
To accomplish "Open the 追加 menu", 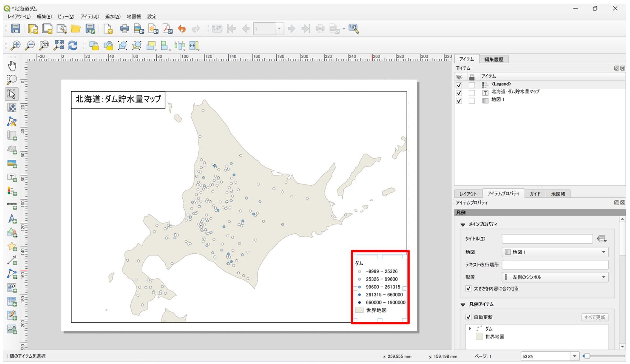I will pyautogui.click(x=113, y=17).
